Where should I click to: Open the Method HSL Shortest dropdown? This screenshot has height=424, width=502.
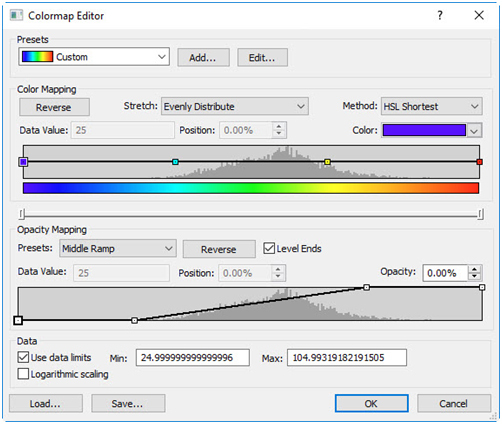coord(431,106)
